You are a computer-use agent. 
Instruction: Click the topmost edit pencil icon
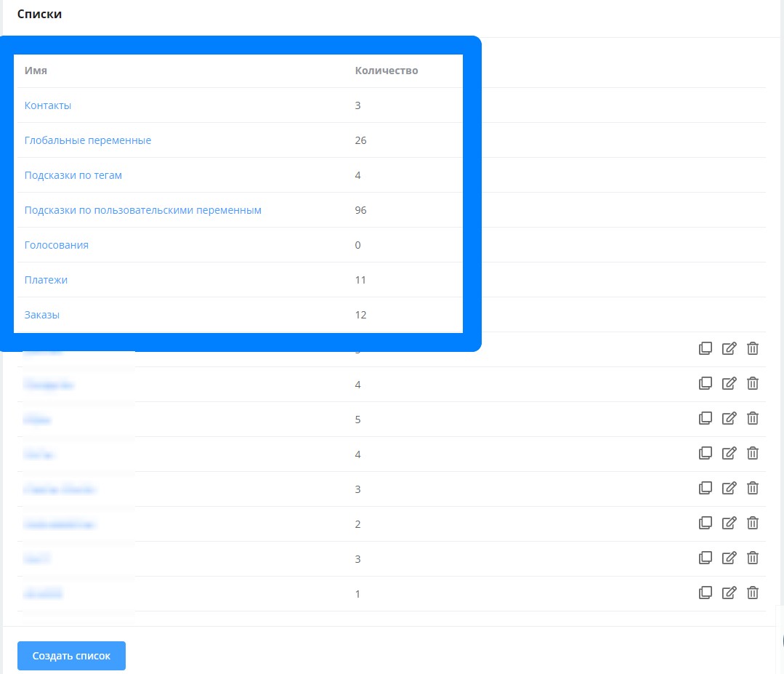(729, 348)
